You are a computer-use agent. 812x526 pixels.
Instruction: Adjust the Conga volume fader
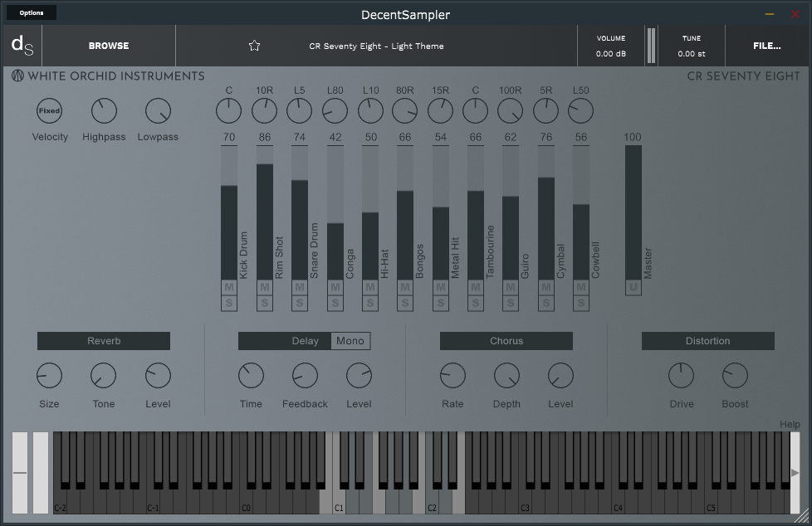click(x=335, y=212)
